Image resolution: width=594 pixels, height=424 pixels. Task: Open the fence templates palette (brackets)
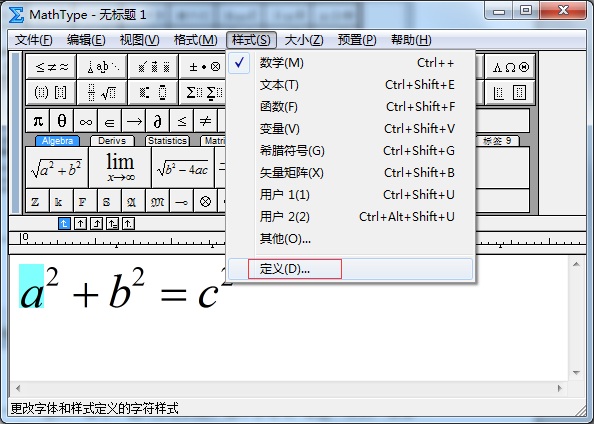[x=51, y=92]
